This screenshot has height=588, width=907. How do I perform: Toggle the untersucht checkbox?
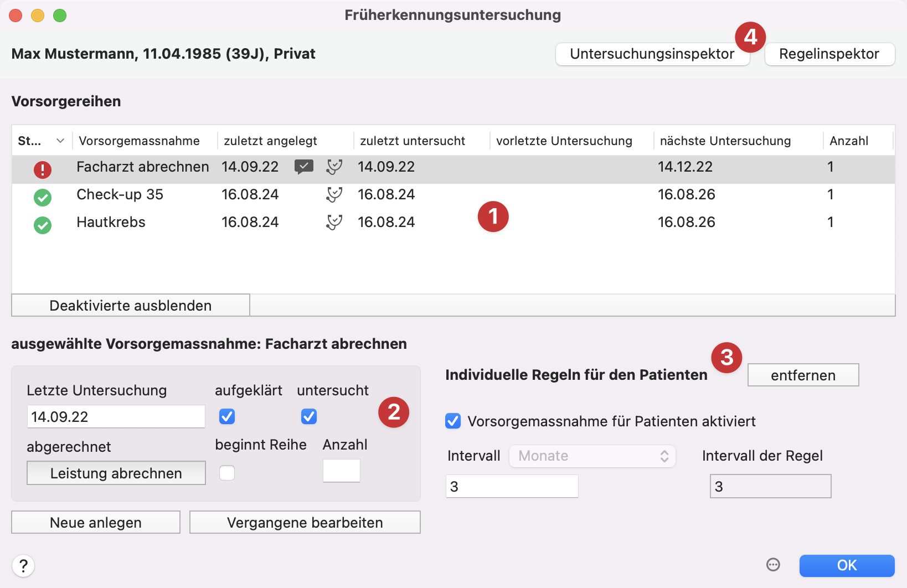[309, 416]
